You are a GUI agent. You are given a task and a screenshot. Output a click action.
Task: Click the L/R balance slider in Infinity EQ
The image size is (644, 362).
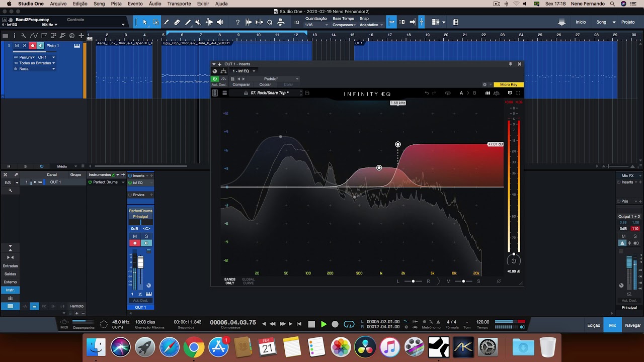(413, 281)
